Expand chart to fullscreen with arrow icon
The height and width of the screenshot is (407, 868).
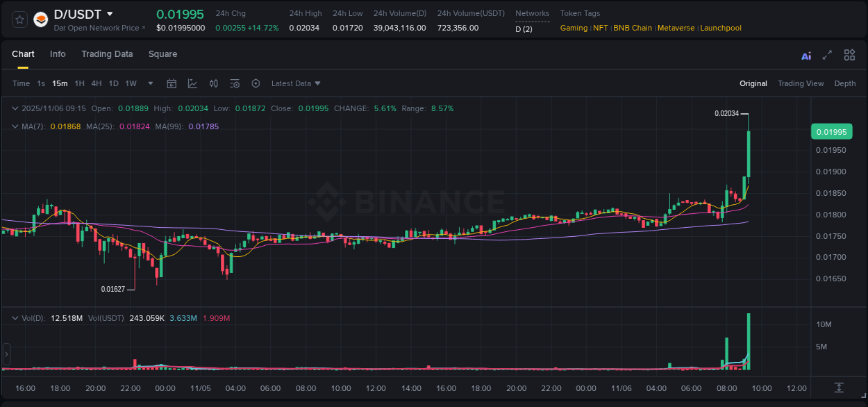coord(827,54)
